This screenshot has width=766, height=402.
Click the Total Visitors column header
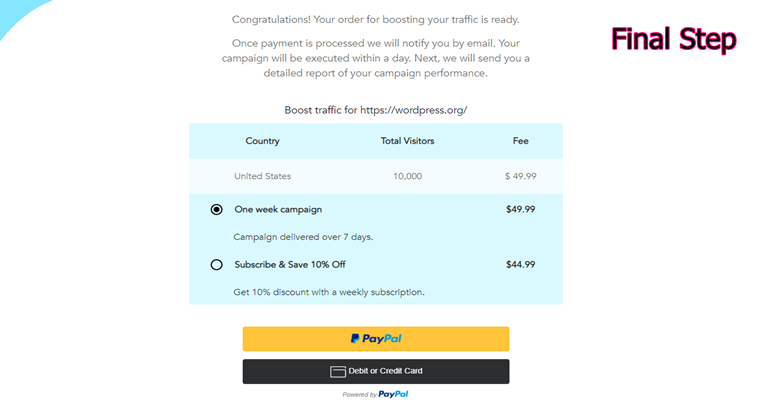coord(407,141)
